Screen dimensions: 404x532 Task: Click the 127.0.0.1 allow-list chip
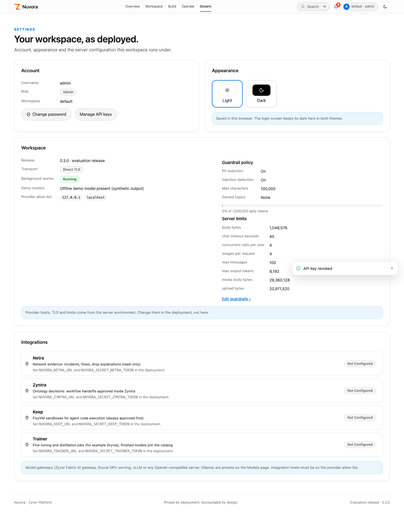[x=71, y=197]
